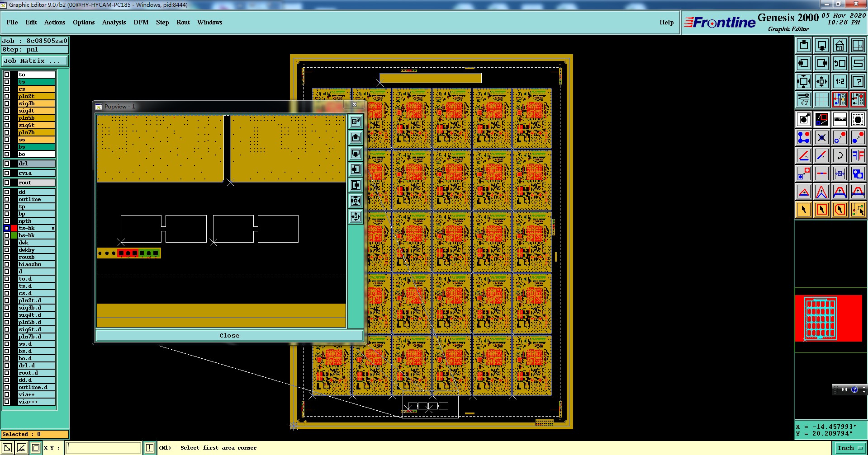
Task: Select layer name 'biaozhu' in layer list
Action: 36,264
